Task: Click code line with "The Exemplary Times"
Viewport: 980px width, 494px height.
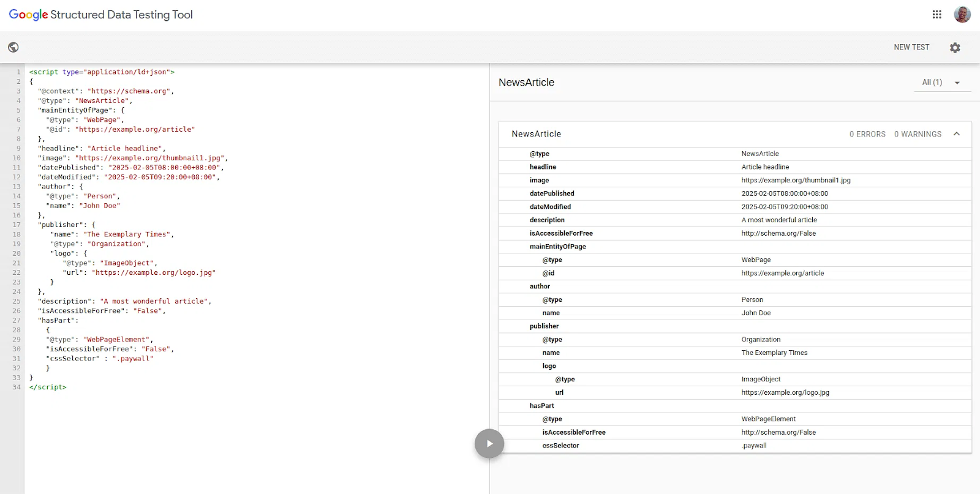Action: (112, 234)
